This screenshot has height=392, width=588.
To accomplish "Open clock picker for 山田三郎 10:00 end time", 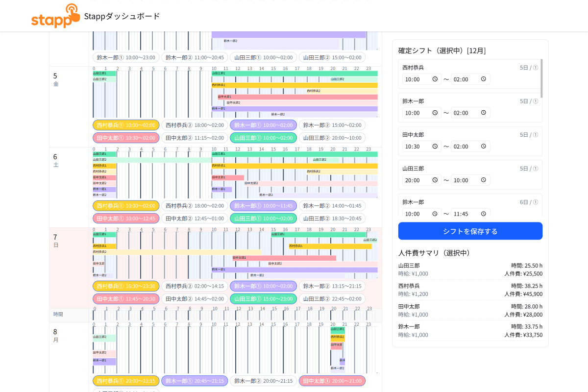I will click(x=483, y=180).
